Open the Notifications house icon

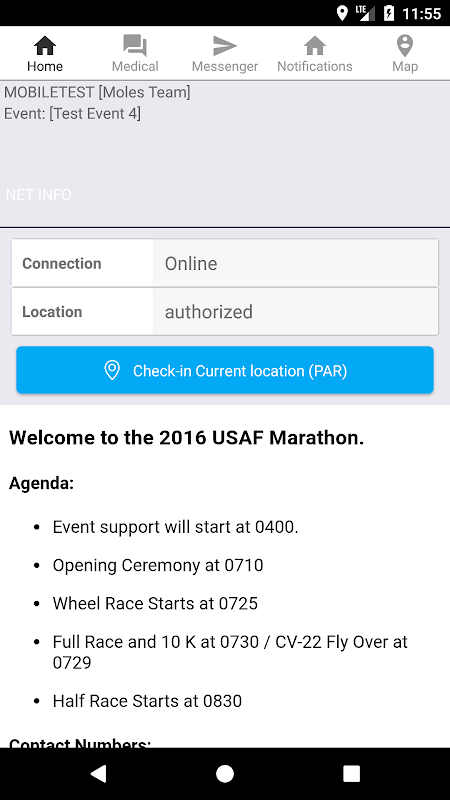tap(315, 45)
